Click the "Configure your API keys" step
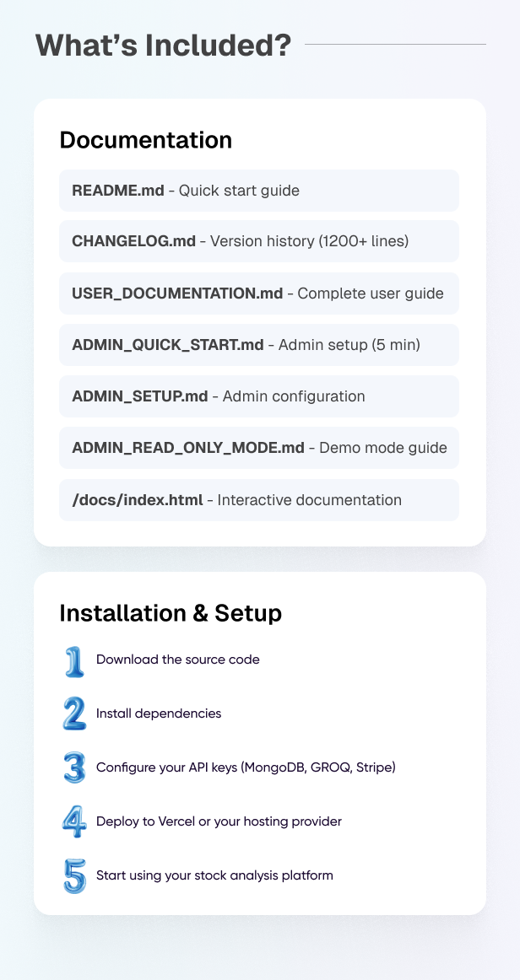 (x=246, y=767)
